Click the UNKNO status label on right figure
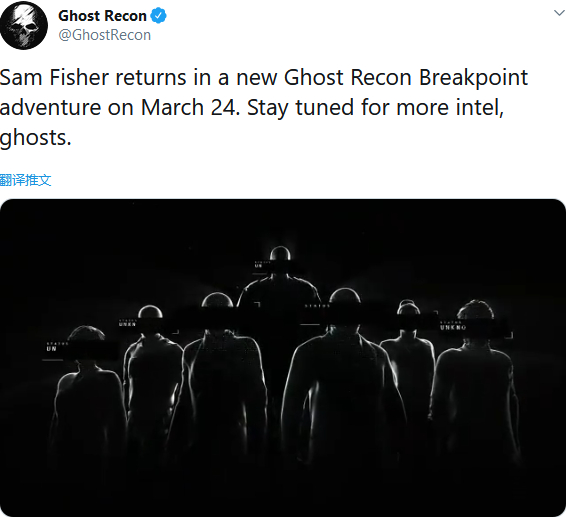 coord(453,327)
